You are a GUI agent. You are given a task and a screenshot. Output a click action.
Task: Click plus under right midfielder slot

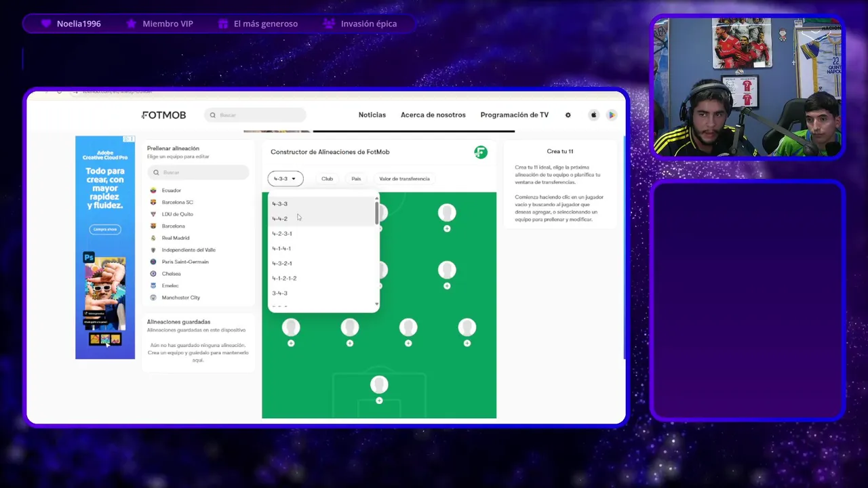coord(447,286)
